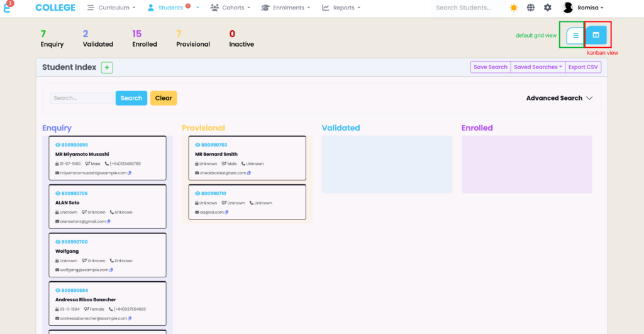Copy alansotonz@gmail.com email icon
This screenshot has height=334, width=644.
pyautogui.click(x=109, y=221)
